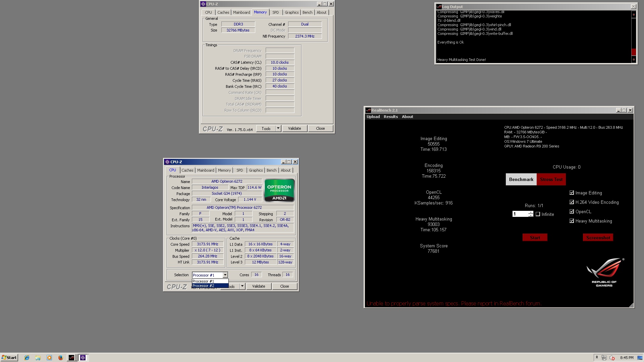Image resolution: width=644 pixels, height=362 pixels.
Task: Open RealBench Upload menu
Action: pos(373,117)
